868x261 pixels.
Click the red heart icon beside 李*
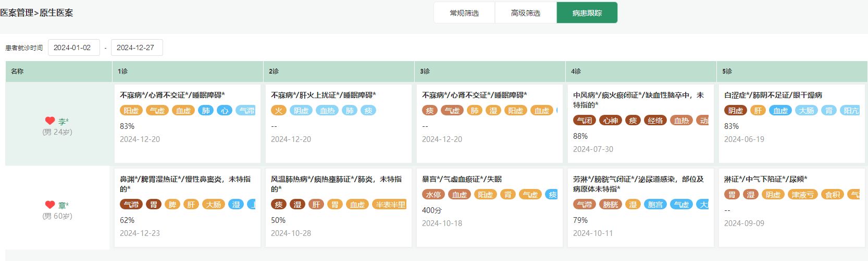pos(50,121)
